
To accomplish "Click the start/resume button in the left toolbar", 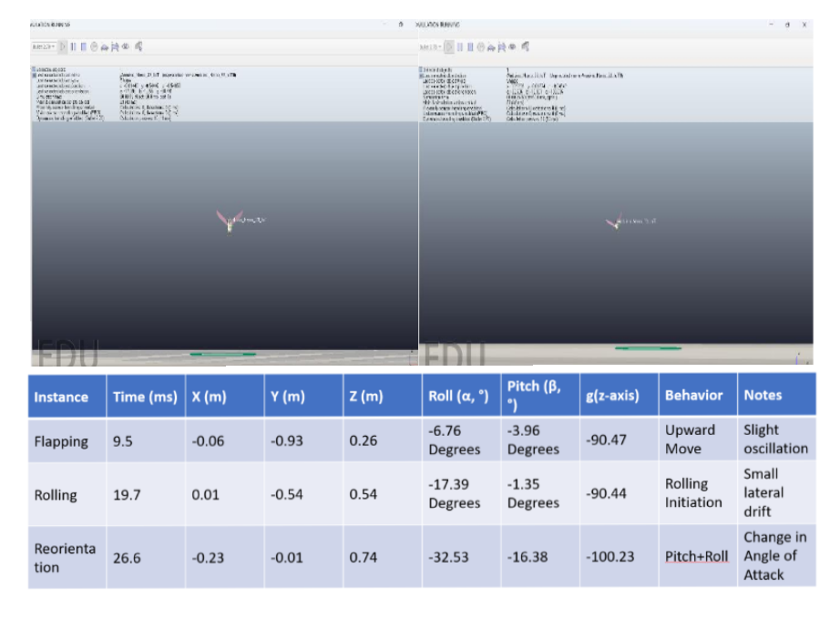I will 64,46.
